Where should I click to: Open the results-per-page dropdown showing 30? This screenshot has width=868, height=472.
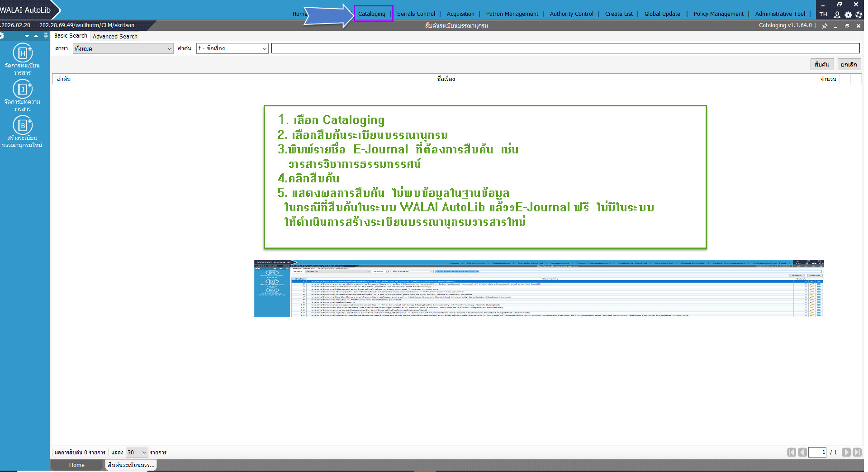pos(137,452)
